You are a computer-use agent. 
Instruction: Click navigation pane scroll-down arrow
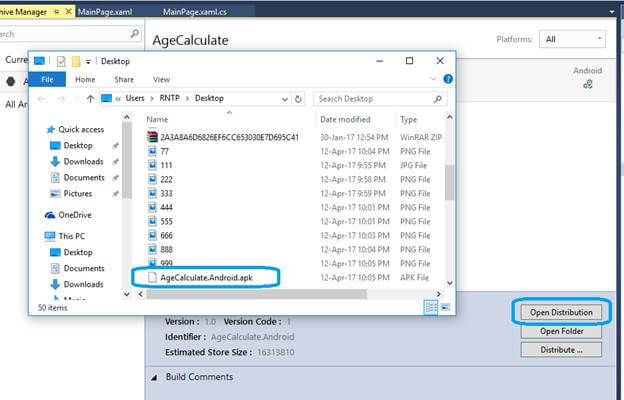point(127,294)
